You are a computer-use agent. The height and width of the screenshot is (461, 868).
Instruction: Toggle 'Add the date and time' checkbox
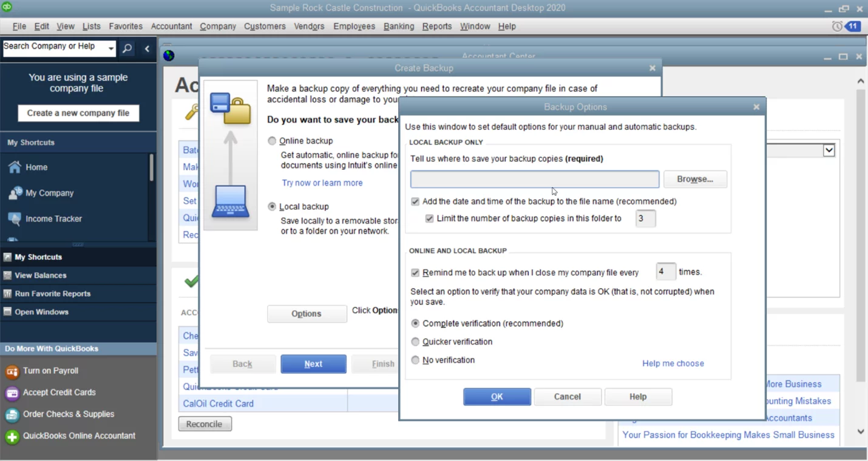[415, 201]
